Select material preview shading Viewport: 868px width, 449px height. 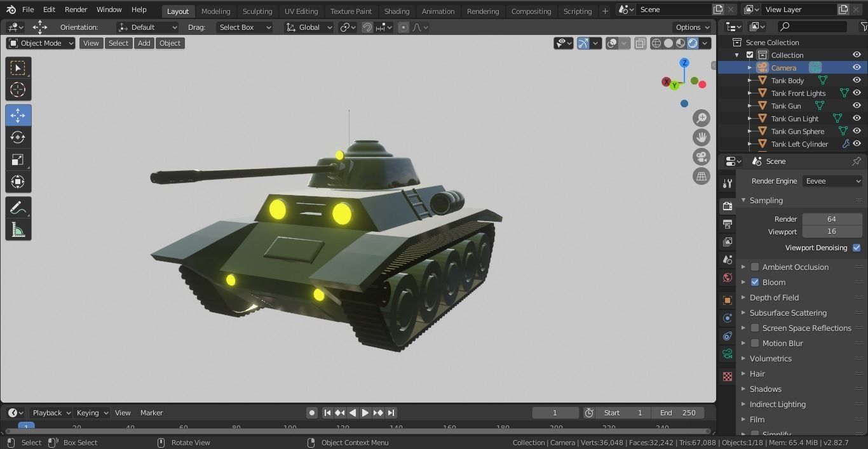(681, 43)
